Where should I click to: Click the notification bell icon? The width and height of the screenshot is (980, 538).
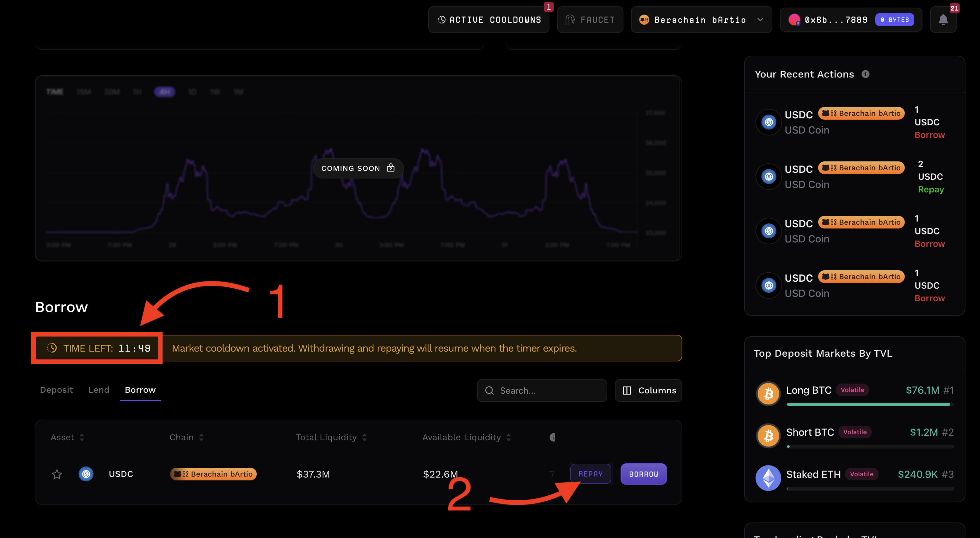pyautogui.click(x=943, y=20)
